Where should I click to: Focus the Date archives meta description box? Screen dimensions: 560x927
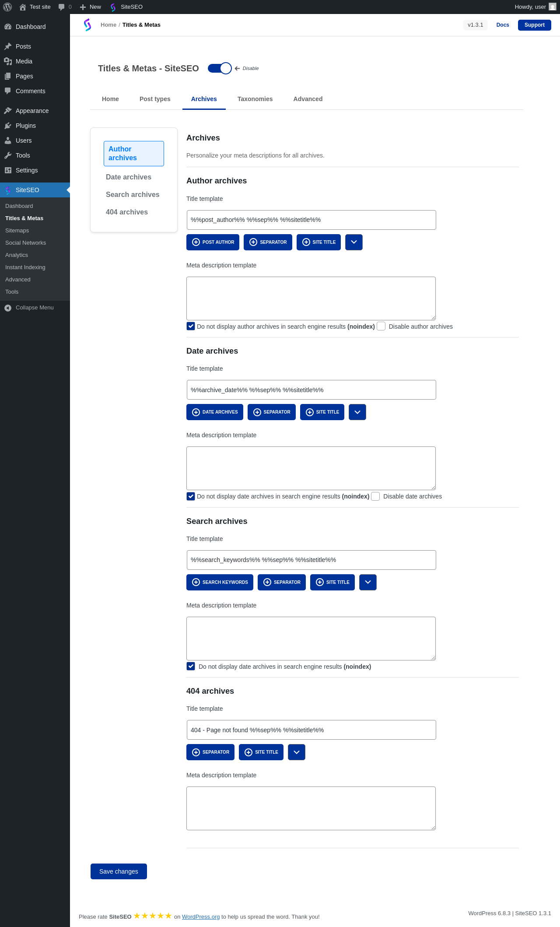click(x=311, y=468)
